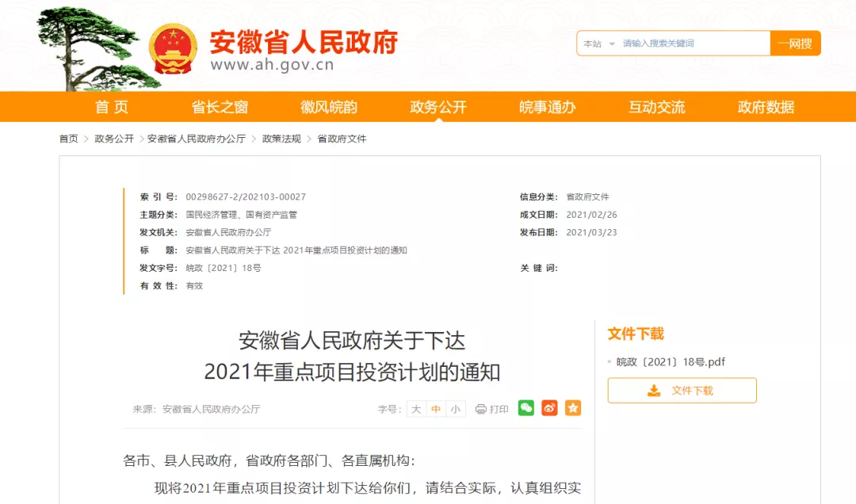Open the 首页 navigation tab
The width and height of the screenshot is (856, 504).
pyautogui.click(x=112, y=107)
